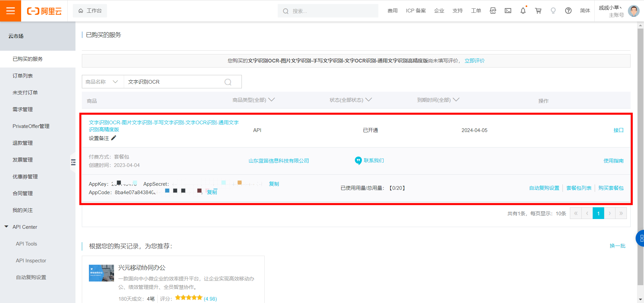Open notifications bell
This screenshot has width=644, height=303.
pos(523,11)
